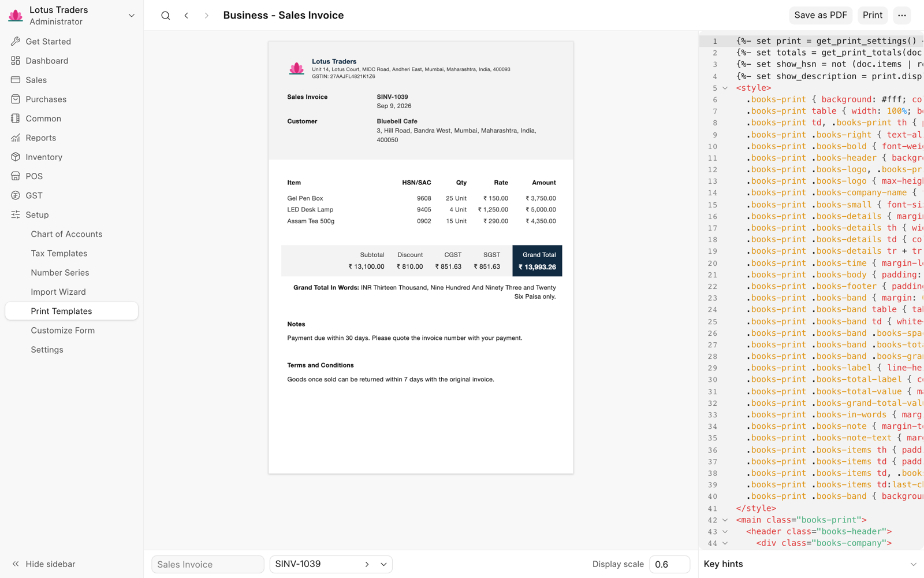The image size is (924, 578).
Task: Open the search magnifier icon
Action: (166, 16)
